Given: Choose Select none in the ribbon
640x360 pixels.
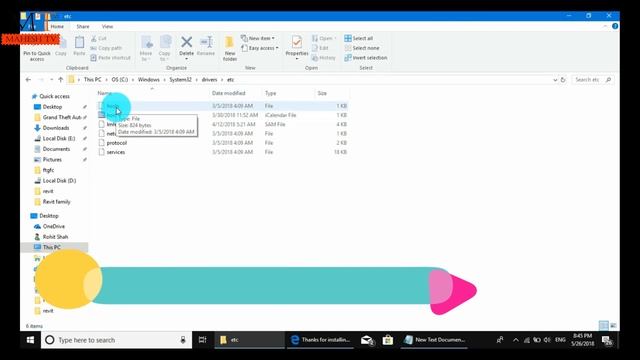Looking at the screenshot, I should [x=362, y=48].
